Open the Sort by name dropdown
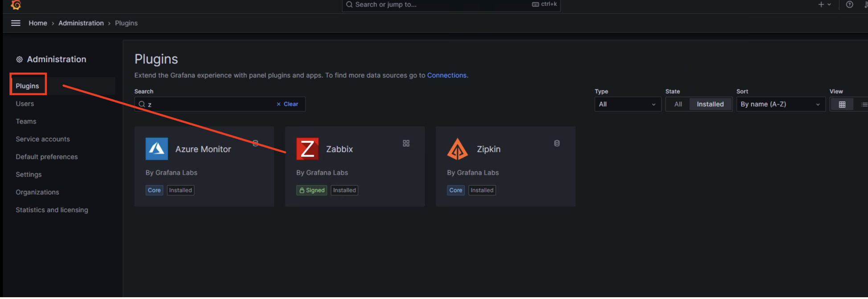This screenshot has width=868, height=299. [780, 104]
